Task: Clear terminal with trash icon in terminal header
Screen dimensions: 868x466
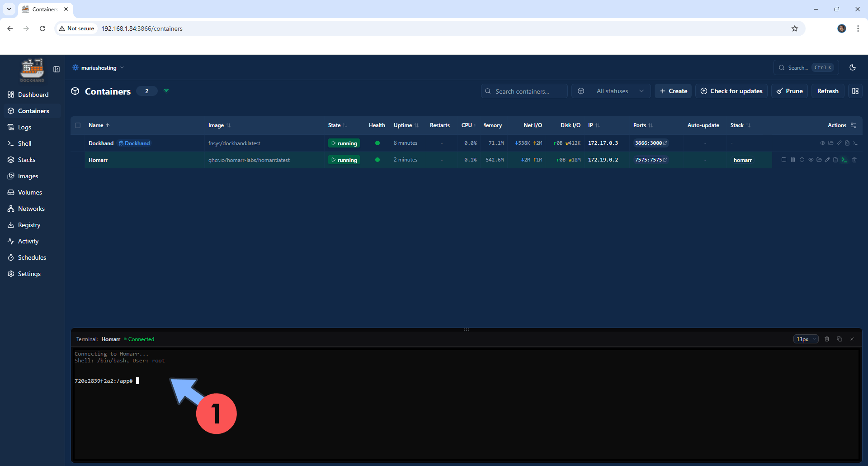Action: 827,339
